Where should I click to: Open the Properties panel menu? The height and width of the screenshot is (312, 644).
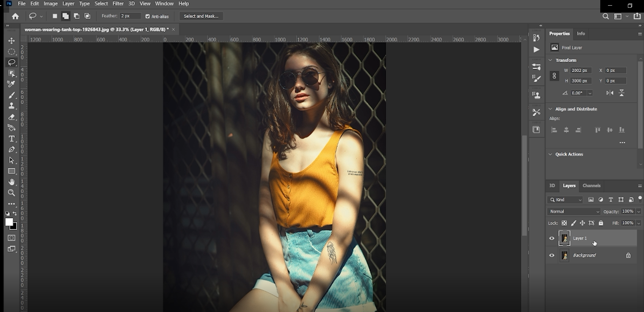[x=639, y=34]
